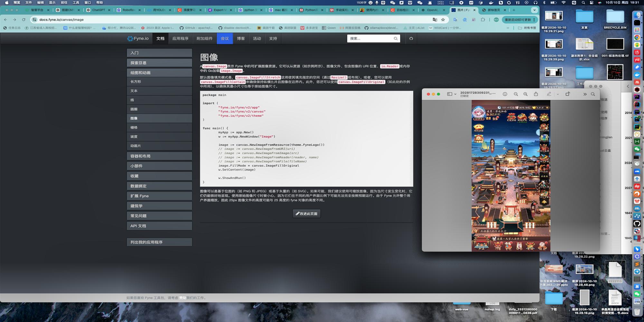Open the 附加组件 navbar item
The width and height of the screenshot is (644, 322).
(x=204, y=39)
